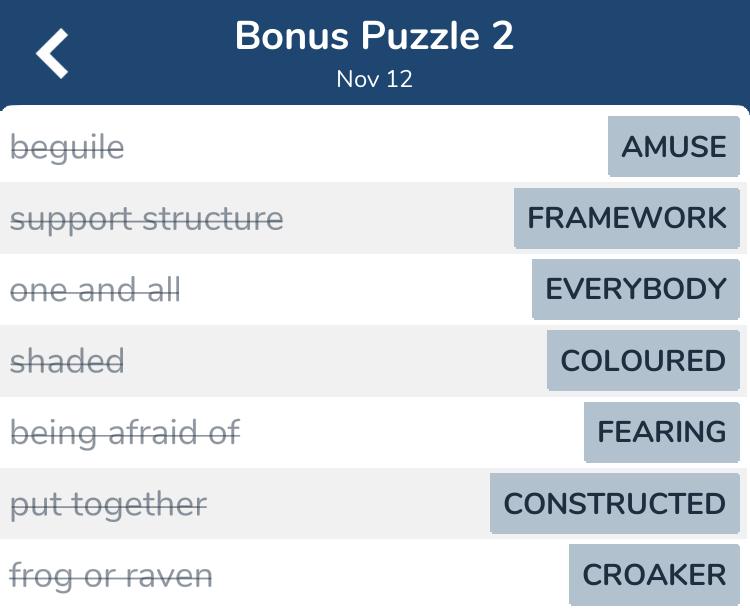750x610 pixels.
Task: Select the 'shaded' clue text
Action: (x=67, y=362)
